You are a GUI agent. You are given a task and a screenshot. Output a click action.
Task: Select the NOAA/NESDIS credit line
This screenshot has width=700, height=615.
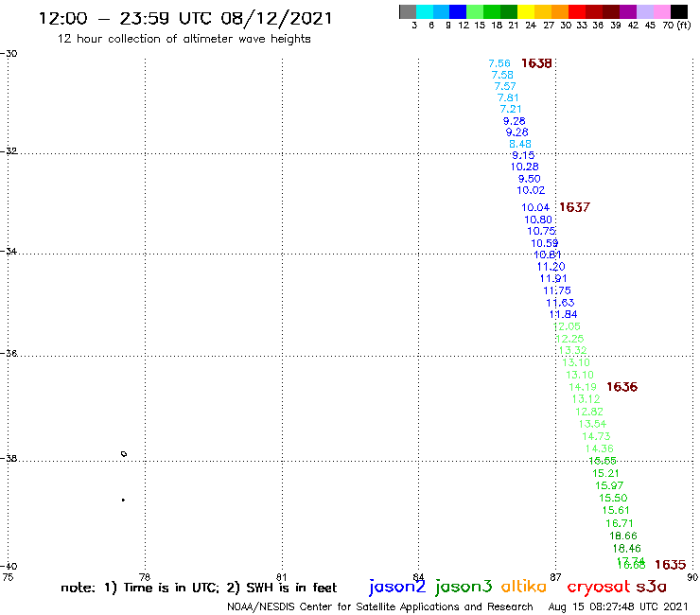tap(380, 607)
